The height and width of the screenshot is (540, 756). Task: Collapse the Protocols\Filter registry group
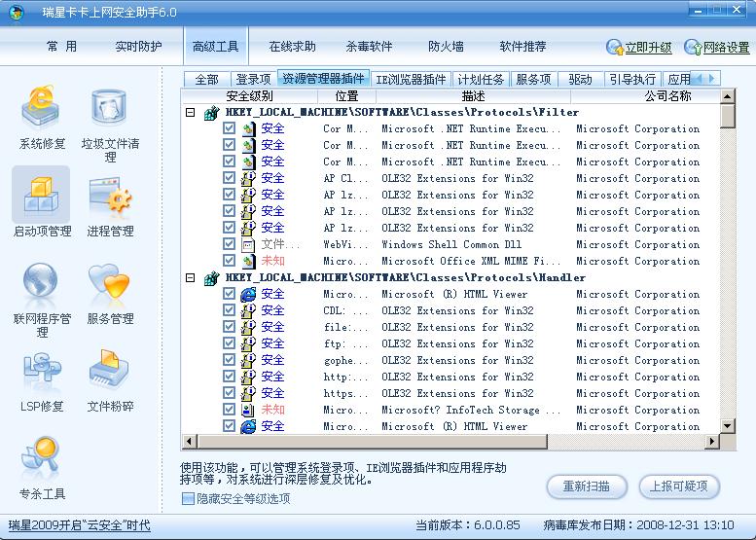pos(191,112)
